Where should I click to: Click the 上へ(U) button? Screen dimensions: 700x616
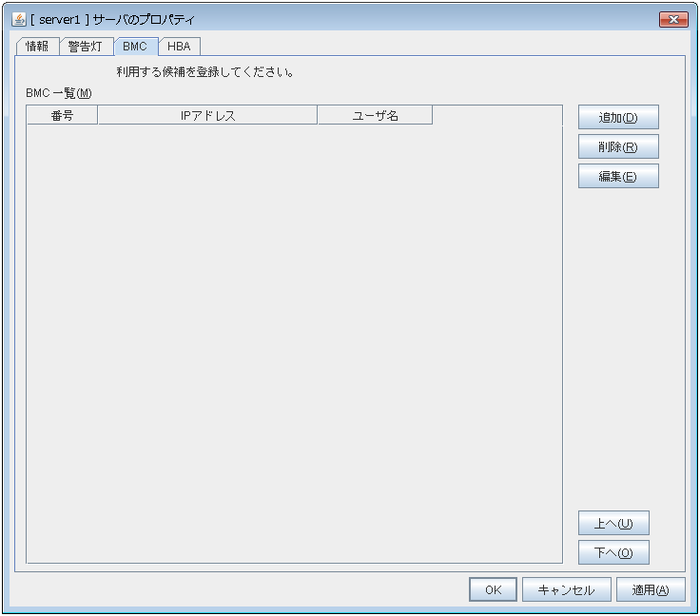click(x=613, y=523)
